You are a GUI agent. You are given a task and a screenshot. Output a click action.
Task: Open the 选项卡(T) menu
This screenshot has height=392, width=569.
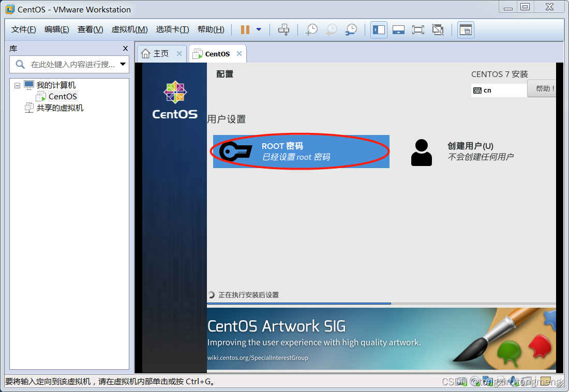[x=172, y=29]
